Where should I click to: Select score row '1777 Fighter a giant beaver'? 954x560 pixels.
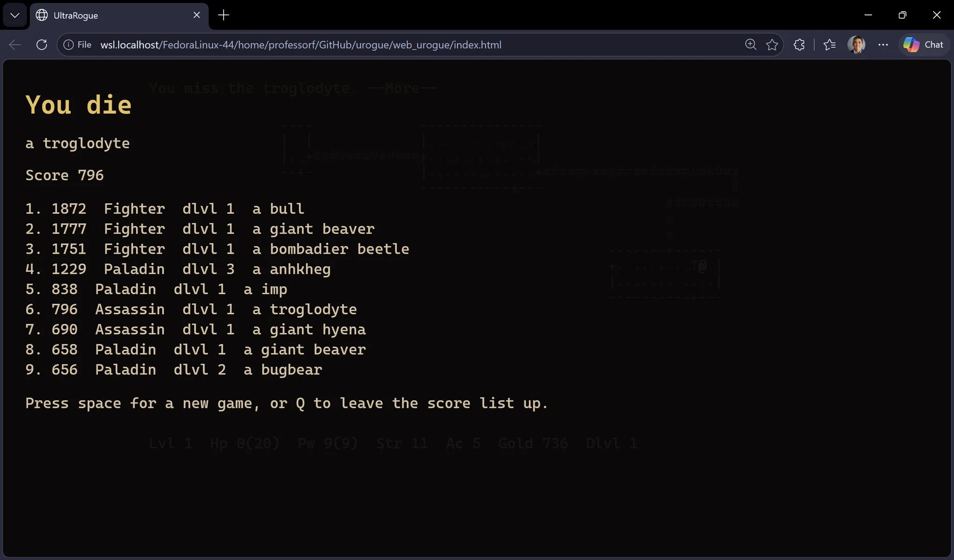tap(200, 229)
